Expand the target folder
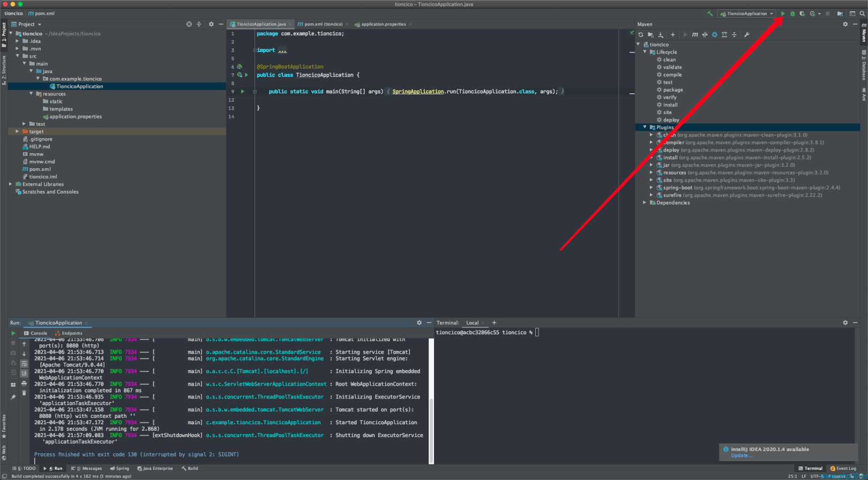 (x=17, y=131)
